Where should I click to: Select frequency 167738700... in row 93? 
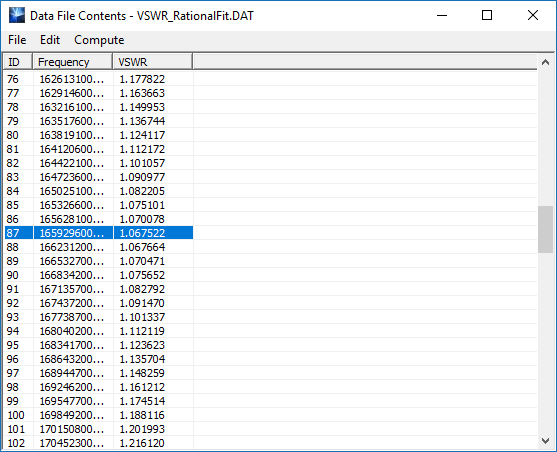(x=72, y=317)
